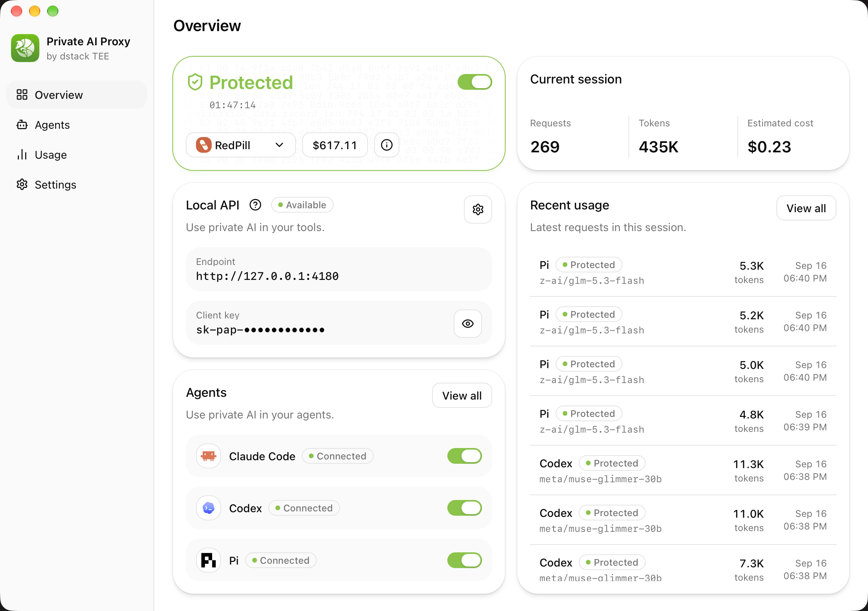Open the Agents sidebar item
Screen dimensions: 868x611
click(77, 125)
